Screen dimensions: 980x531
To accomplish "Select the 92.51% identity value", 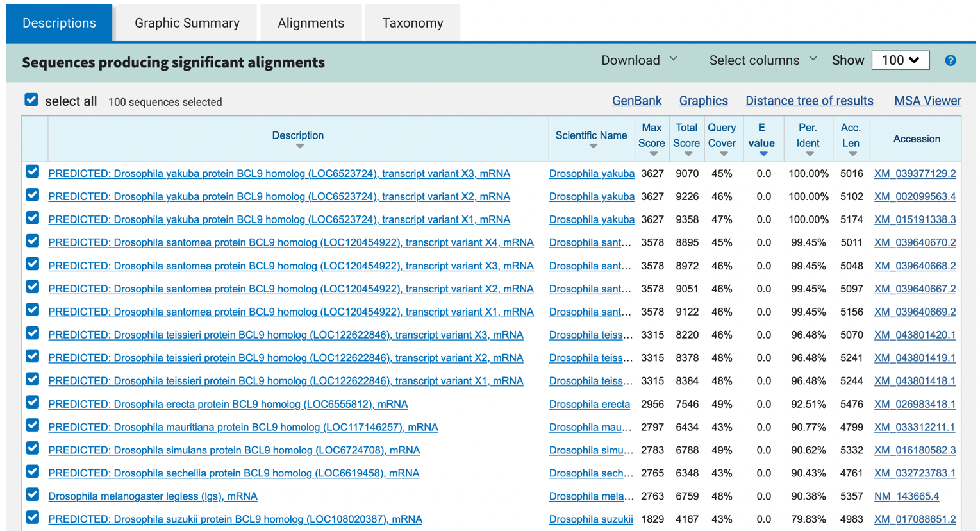I will click(808, 405).
